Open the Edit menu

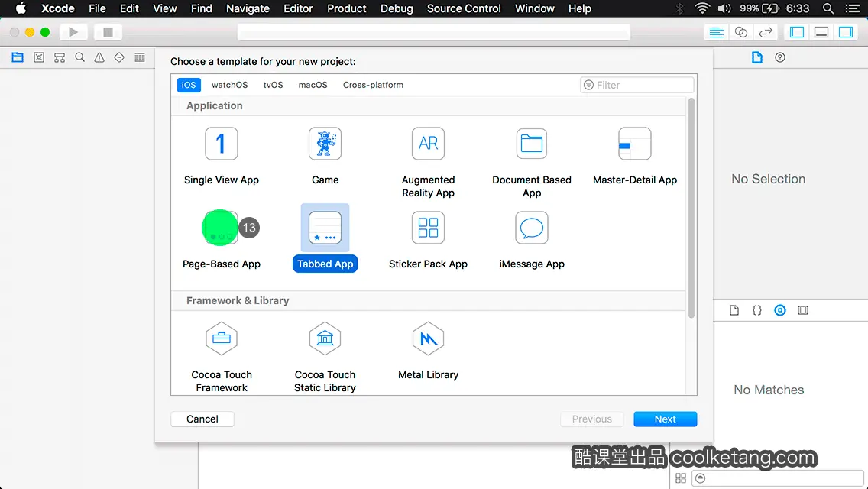pos(129,8)
